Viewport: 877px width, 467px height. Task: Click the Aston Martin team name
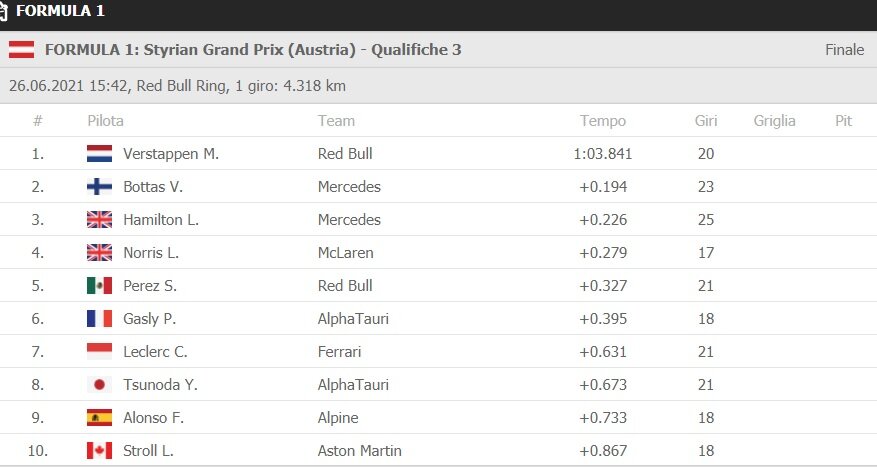pos(359,451)
